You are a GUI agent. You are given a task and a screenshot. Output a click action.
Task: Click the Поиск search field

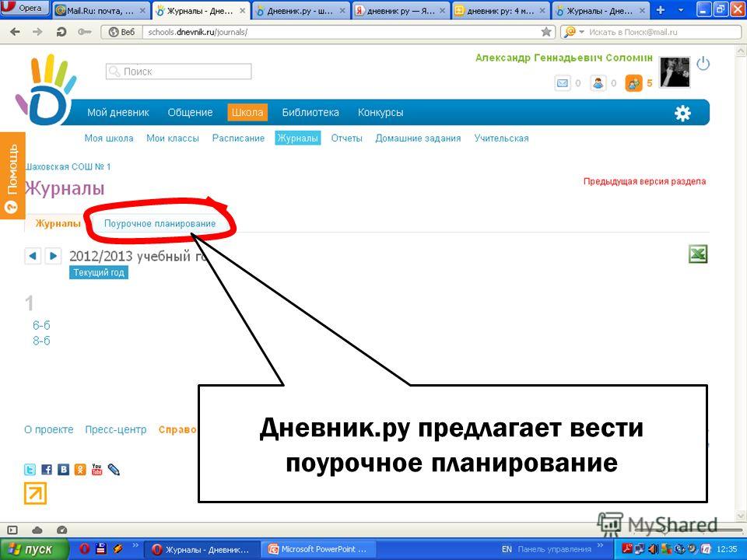pyautogui.click(x=179, y=72)
